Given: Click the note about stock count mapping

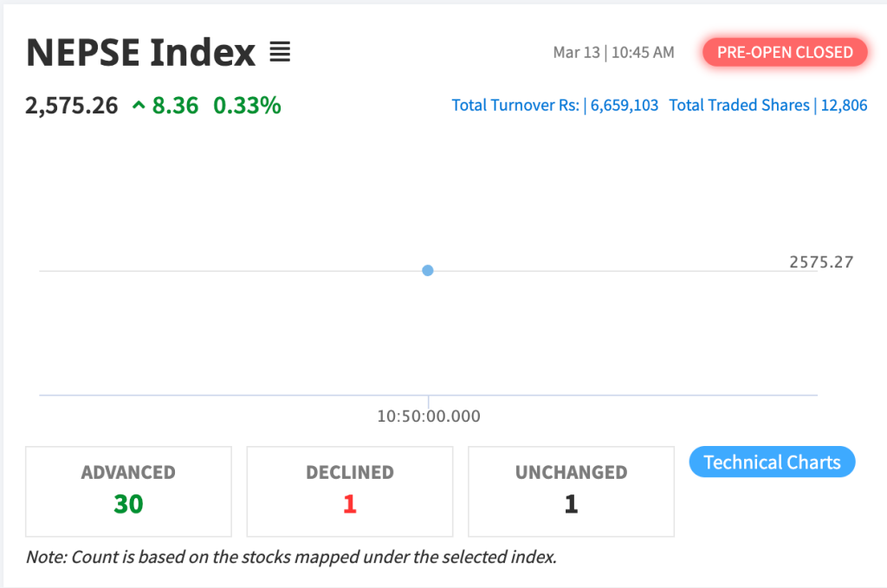Looking at the screenshot, I should tap(291, 557).
